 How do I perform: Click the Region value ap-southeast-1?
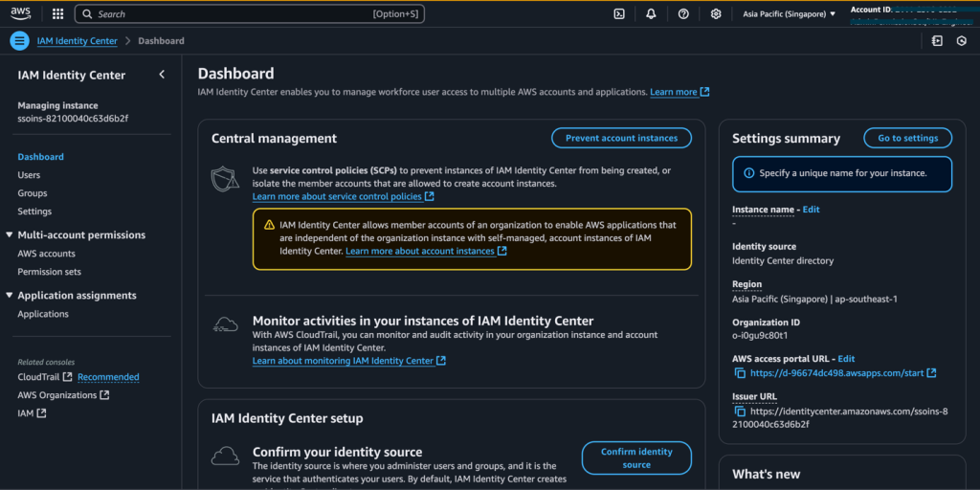(867, 299)
